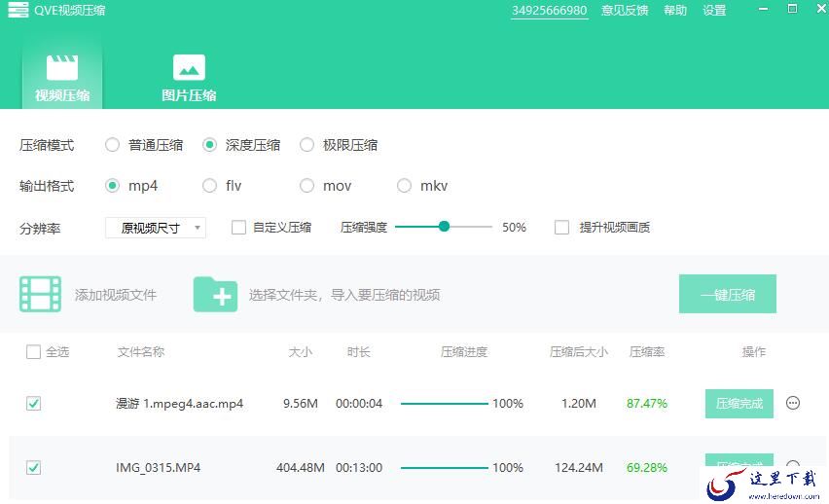Click the 00:13:00 duration value

(359, 467)
